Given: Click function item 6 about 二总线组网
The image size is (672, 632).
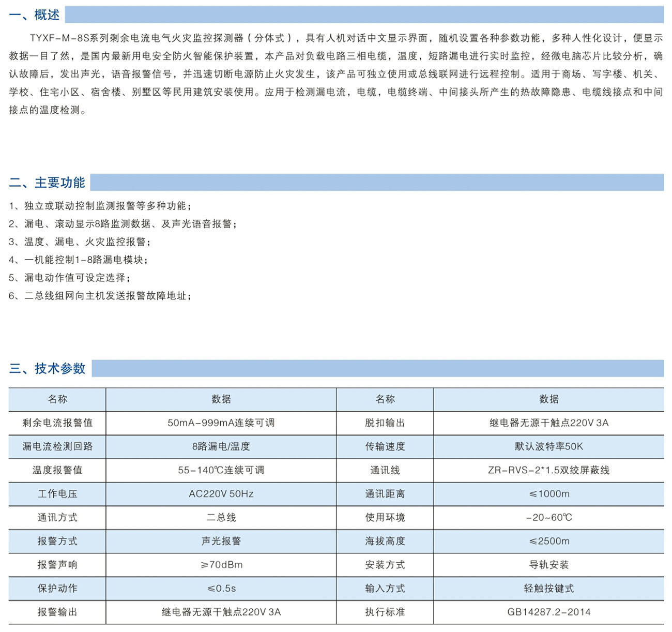Looking at the screenshot, I should (x=100, y=296).
